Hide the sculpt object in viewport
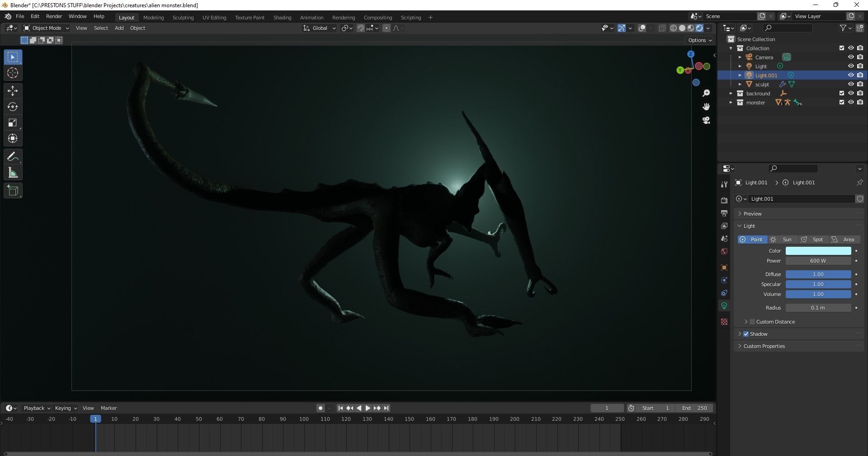 tap(851, 84)
